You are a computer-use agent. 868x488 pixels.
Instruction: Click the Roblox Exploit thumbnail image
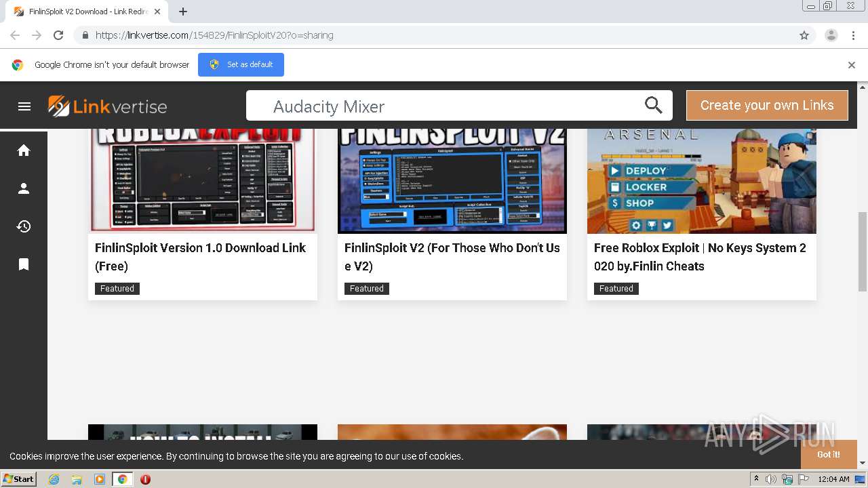(x=203, y=180)
